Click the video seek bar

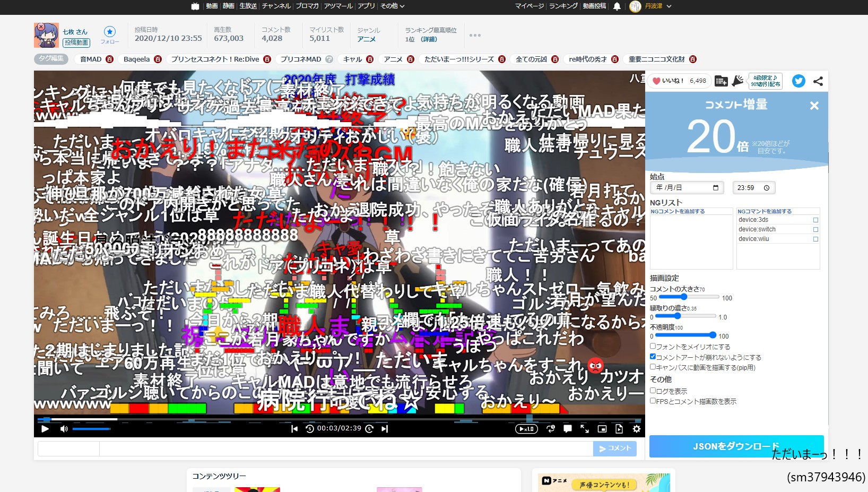[x=340, y=419]
